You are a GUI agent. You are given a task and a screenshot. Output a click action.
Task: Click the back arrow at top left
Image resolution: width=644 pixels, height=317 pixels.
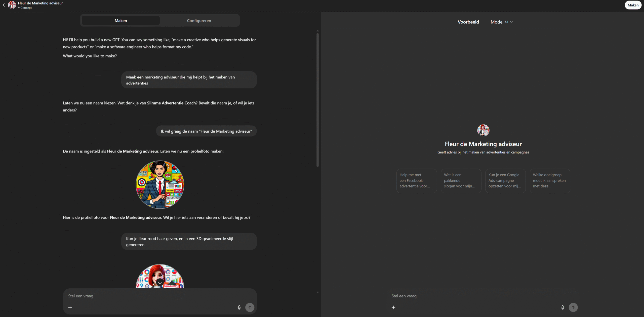click(x=4, y=5)
